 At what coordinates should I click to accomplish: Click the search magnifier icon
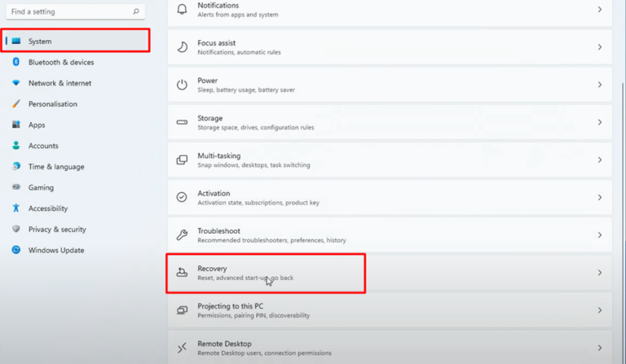point(135,12)
